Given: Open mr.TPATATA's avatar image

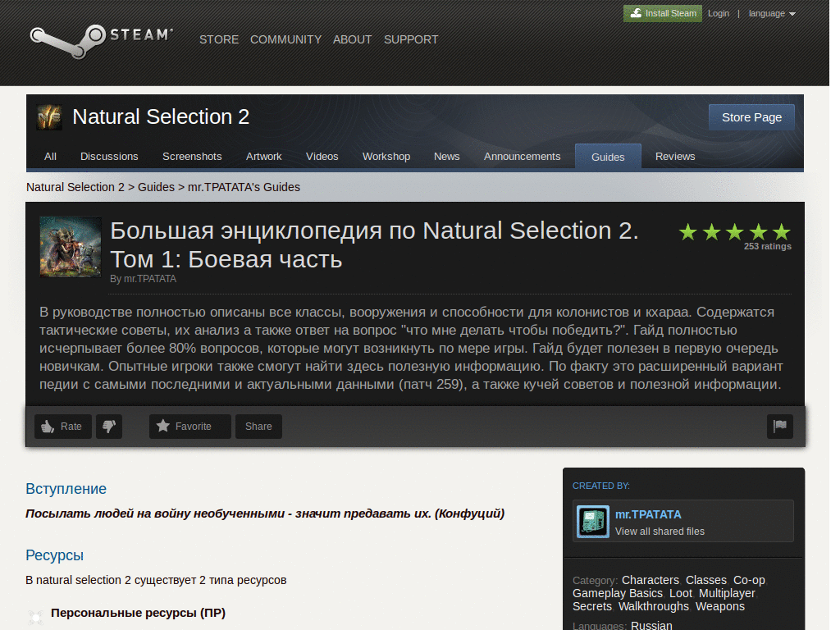Looking at the screenshot, I should pos(593,521).
